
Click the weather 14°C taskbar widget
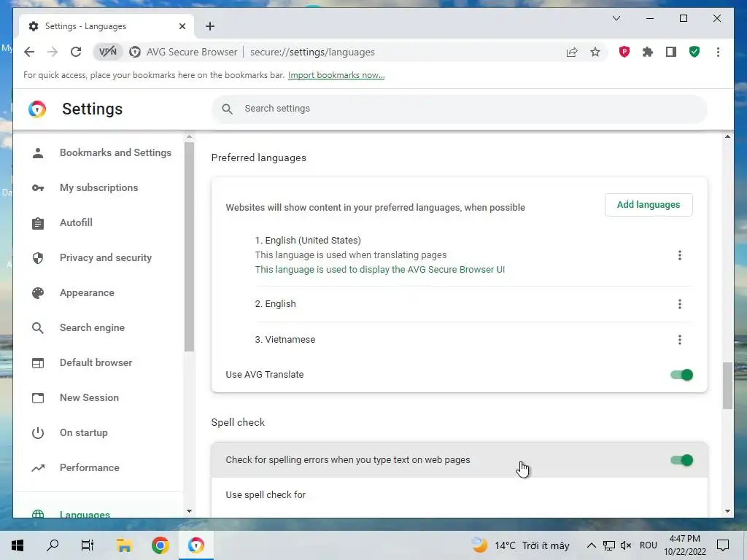point(520,545)
